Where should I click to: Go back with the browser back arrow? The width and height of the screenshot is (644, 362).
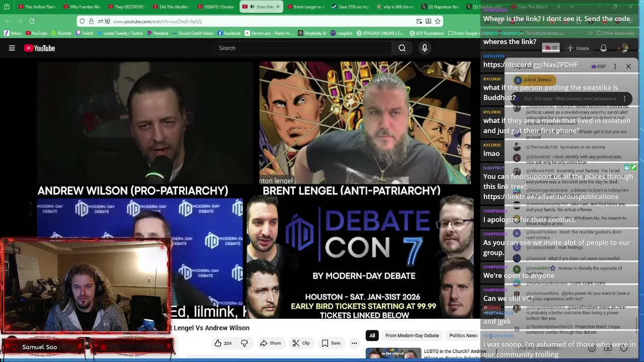point(8,21)
